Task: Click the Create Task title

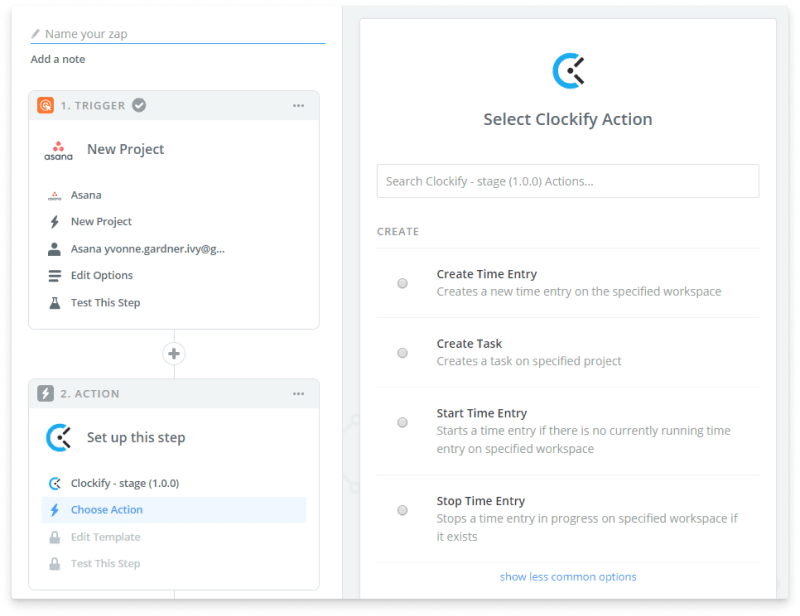Action: click(469, 343)
